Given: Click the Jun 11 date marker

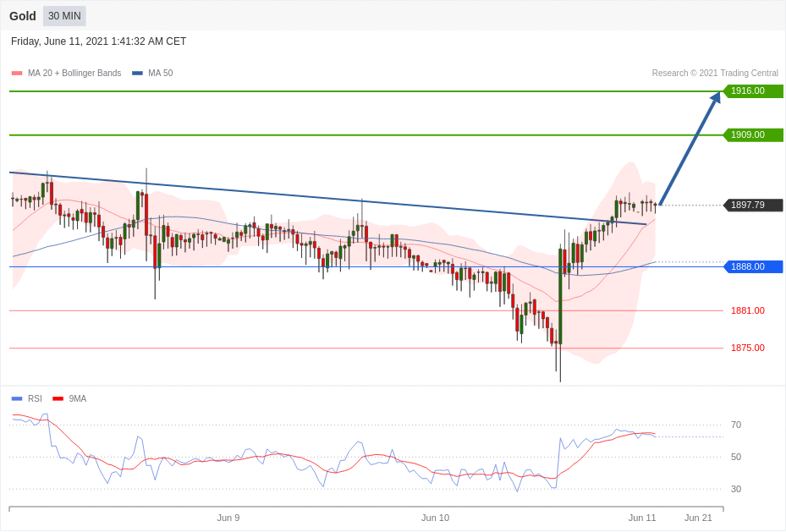Looking at the screenshot, I should point(641,518).
